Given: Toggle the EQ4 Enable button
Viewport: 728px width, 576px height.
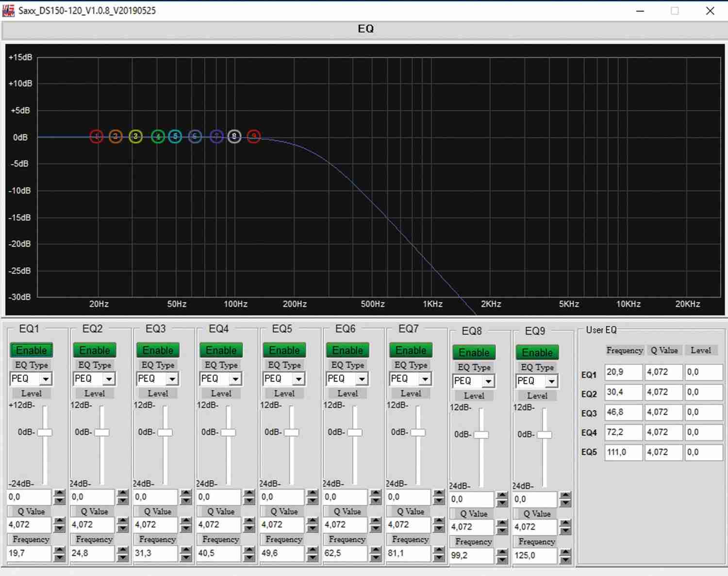Looking at the screenshot, I should (221, 350).
